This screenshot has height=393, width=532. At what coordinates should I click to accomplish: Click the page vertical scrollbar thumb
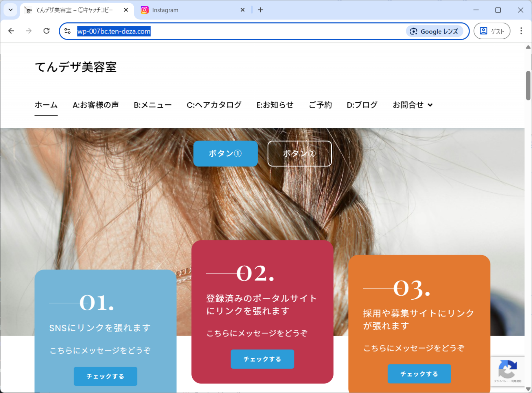click(x=528, y=85)
